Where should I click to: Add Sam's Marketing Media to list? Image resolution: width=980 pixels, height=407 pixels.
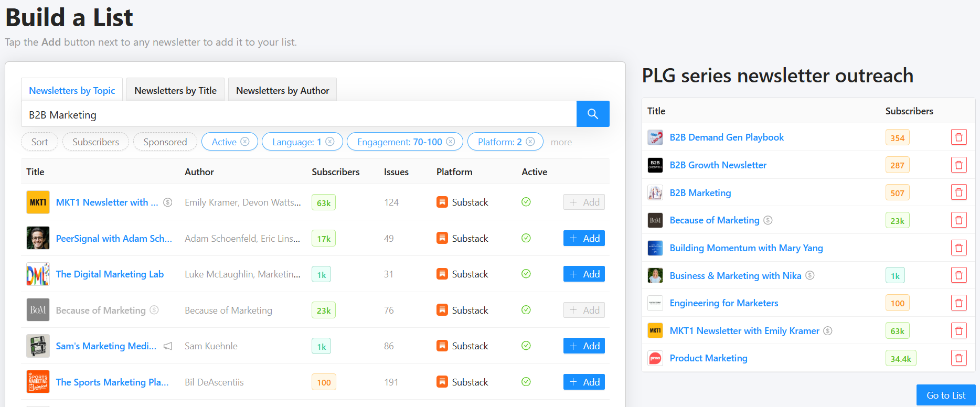[584, 346]
